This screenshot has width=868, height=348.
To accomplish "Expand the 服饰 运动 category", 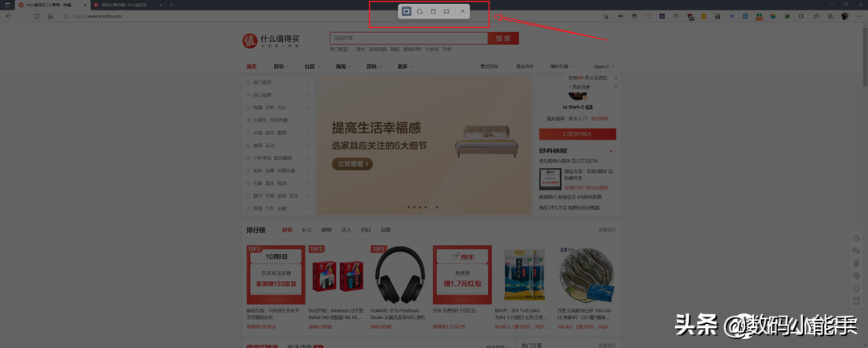I will pos(278,145).
